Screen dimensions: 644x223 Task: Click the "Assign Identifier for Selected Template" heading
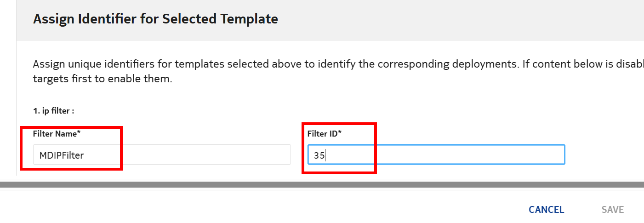pyautogui.click(x=155, y=19)
